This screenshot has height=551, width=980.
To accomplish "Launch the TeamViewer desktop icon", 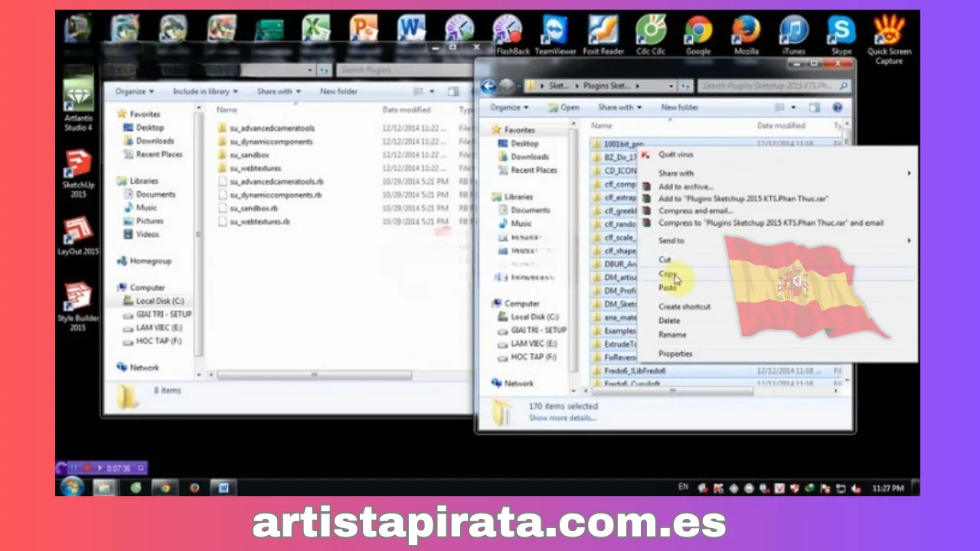I will tap(555, 34).
